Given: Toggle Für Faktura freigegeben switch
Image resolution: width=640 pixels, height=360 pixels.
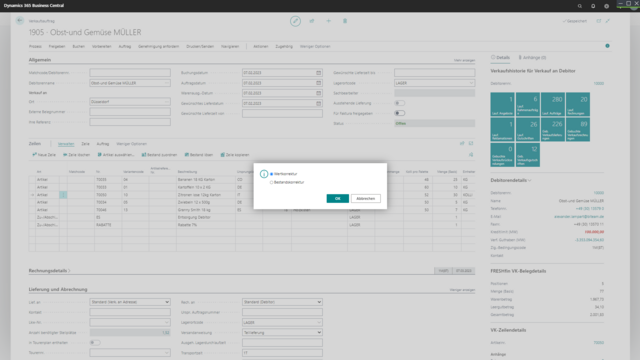Looking at the screenshot, I should (400, 113).
